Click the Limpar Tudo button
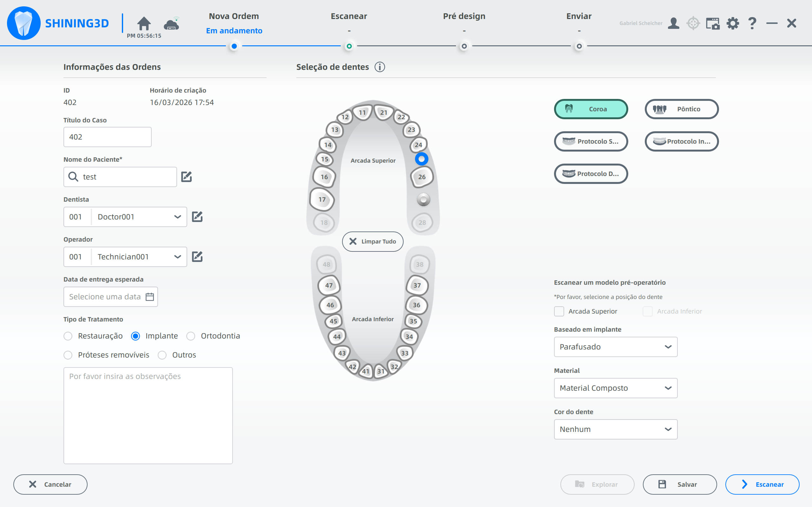This screenshot has height=507, width=812. 373,241
